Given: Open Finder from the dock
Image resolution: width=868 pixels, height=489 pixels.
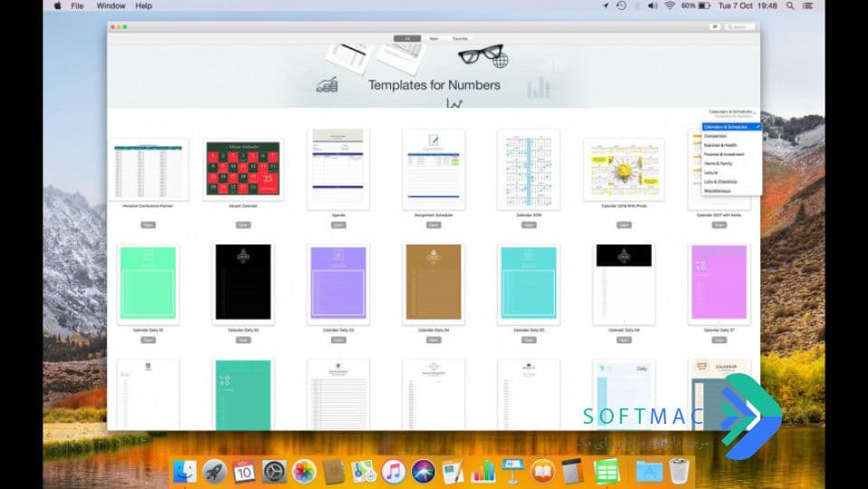Looking at the screenshot, I should click(x=185, y=472).
